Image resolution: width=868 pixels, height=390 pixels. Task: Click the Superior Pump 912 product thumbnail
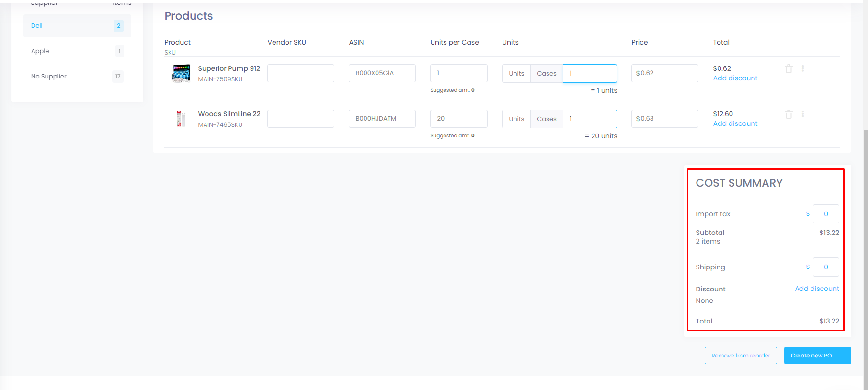[181, 73]
